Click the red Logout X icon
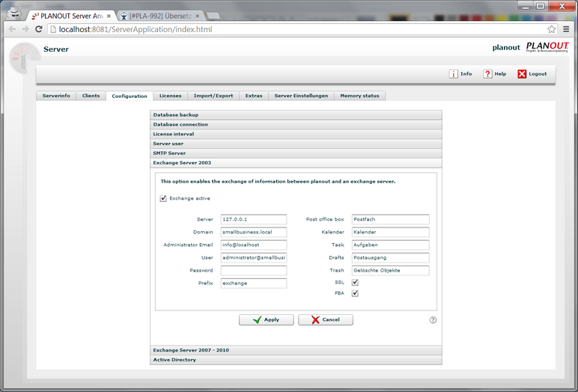 click(x=522, y=74)
